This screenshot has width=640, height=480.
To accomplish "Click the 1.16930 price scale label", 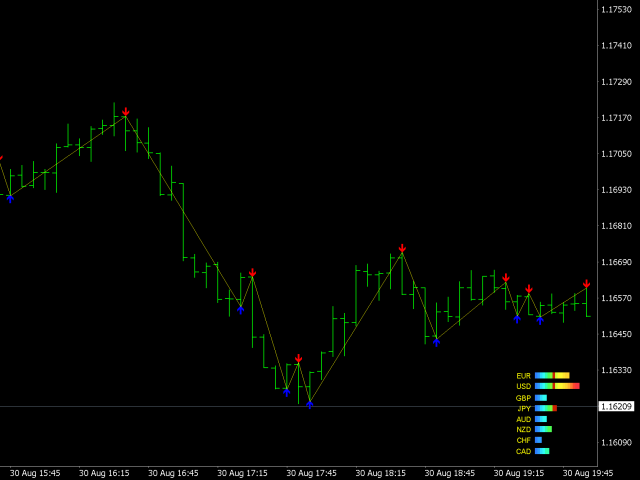I will (616, 190).
